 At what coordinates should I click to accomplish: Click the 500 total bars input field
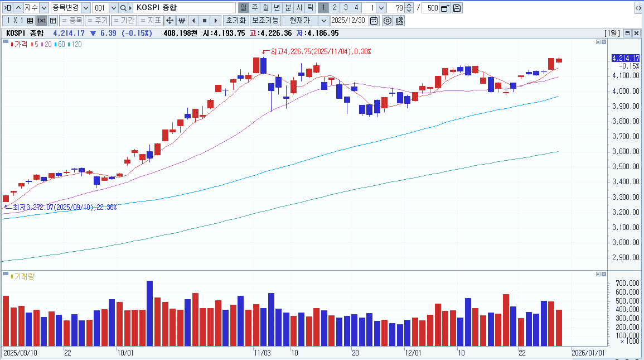point(431,8)
